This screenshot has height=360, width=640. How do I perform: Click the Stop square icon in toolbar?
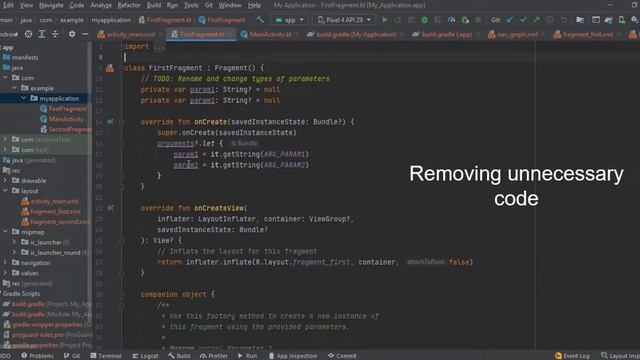coord(478,20)
